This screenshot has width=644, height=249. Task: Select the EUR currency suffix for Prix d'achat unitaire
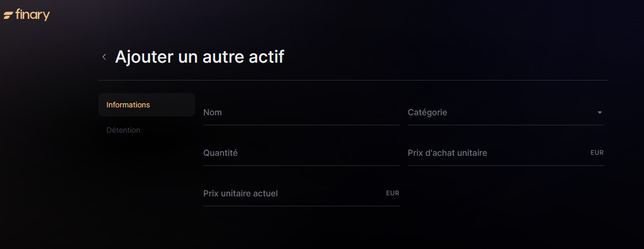point(597,153)
